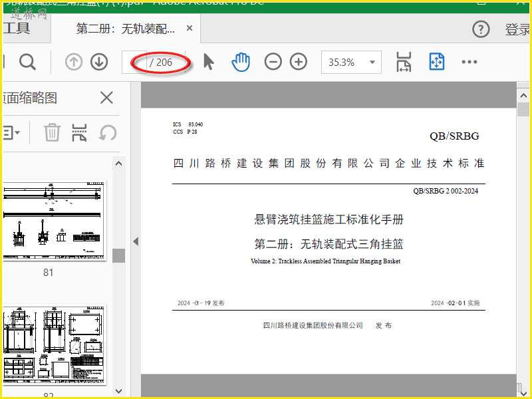Click the title "悬臂浇筑挂篮施工标准化手册"
This screenshot has height=399, width=532.
coord(329,219)
